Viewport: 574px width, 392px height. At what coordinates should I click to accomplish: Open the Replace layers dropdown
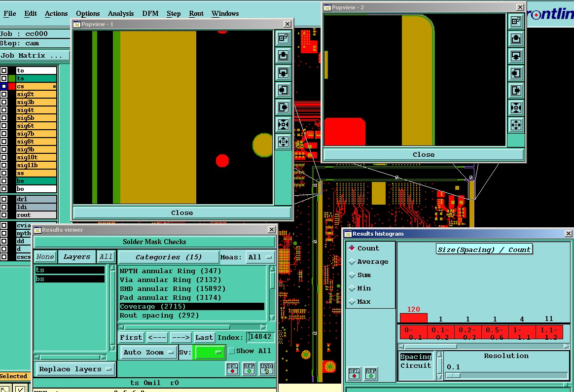74,369
